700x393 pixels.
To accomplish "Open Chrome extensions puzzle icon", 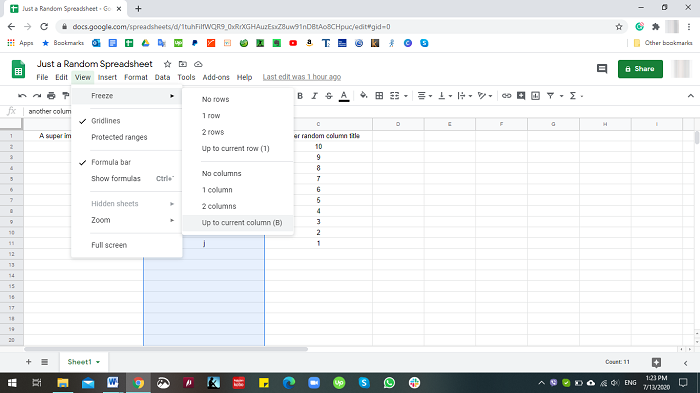I will tap(655, 27).
